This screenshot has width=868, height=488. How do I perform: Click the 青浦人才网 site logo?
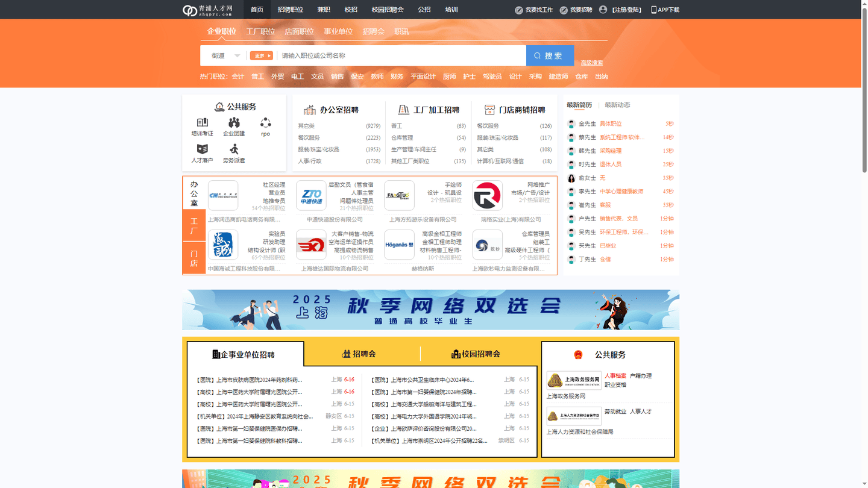pos(207,10)
